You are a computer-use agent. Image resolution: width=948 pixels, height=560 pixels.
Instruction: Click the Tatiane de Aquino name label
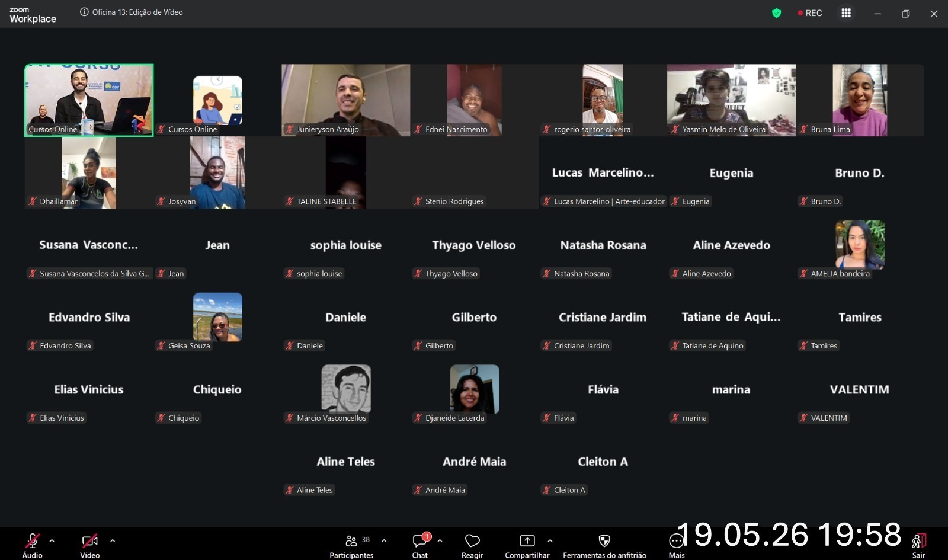click(713, 346)
